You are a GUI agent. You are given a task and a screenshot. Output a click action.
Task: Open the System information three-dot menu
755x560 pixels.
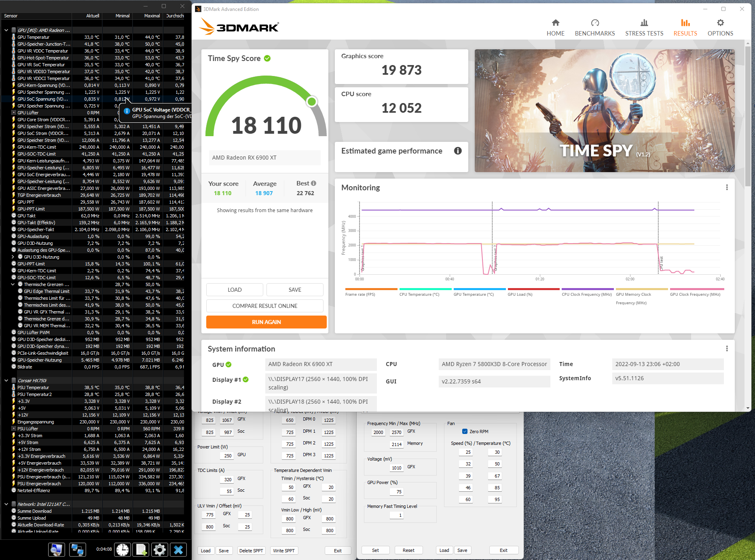(727, 349)
